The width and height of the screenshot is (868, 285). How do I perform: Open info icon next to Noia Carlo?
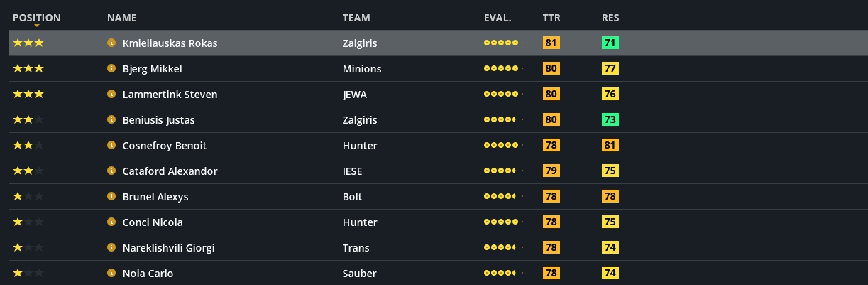[111, 274]
